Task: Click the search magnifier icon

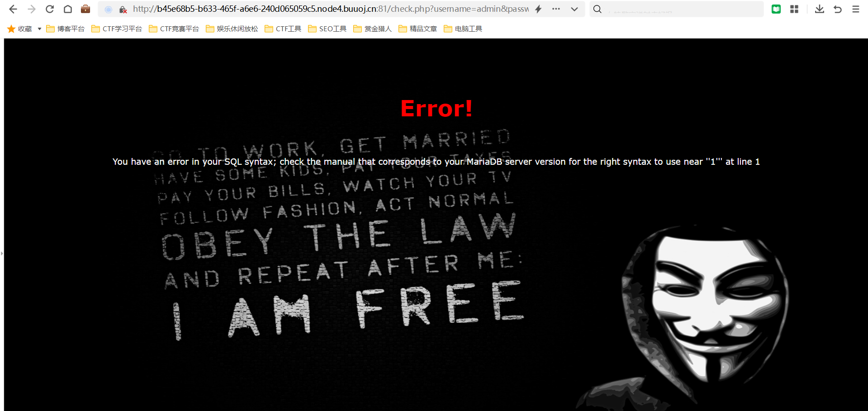Action: pyautogui.click(x=598, y=9)
